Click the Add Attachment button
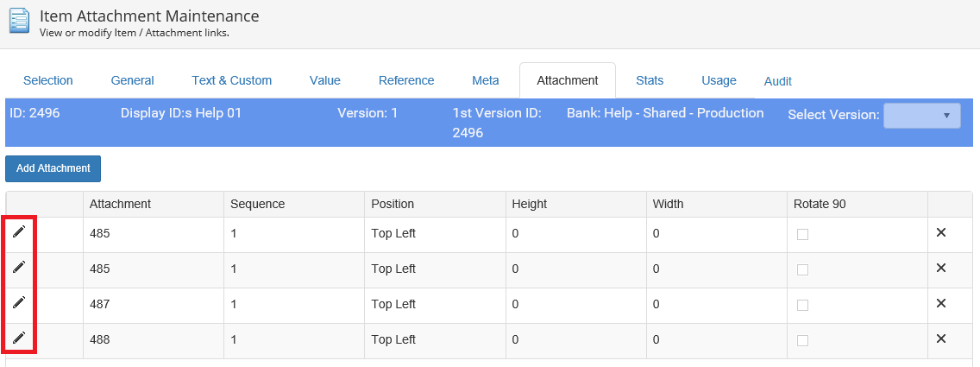The height and width of the screenshot is (367, 980). click(x=53, y=168)
